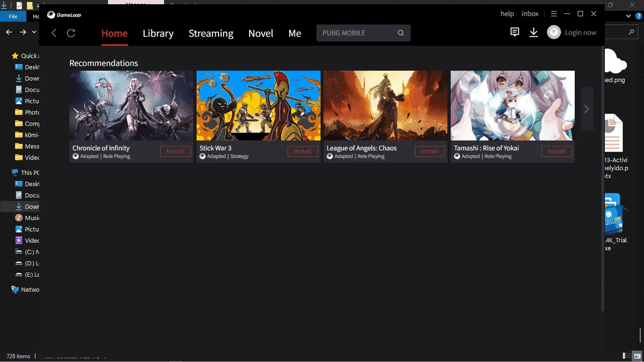Click the help link in GameLoop

pos(507,14)
